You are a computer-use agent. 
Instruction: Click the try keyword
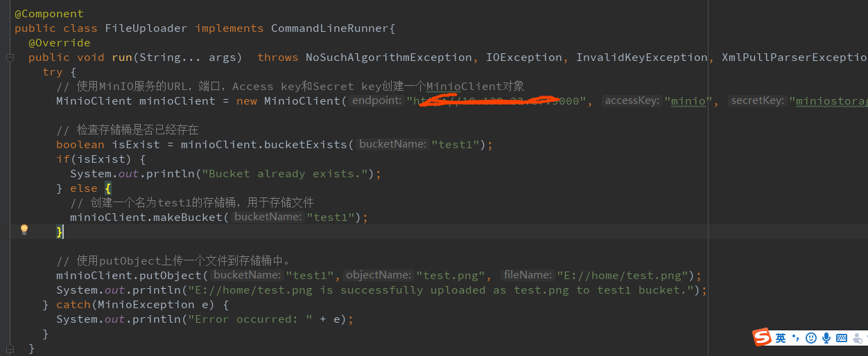(x=53, y=72)
